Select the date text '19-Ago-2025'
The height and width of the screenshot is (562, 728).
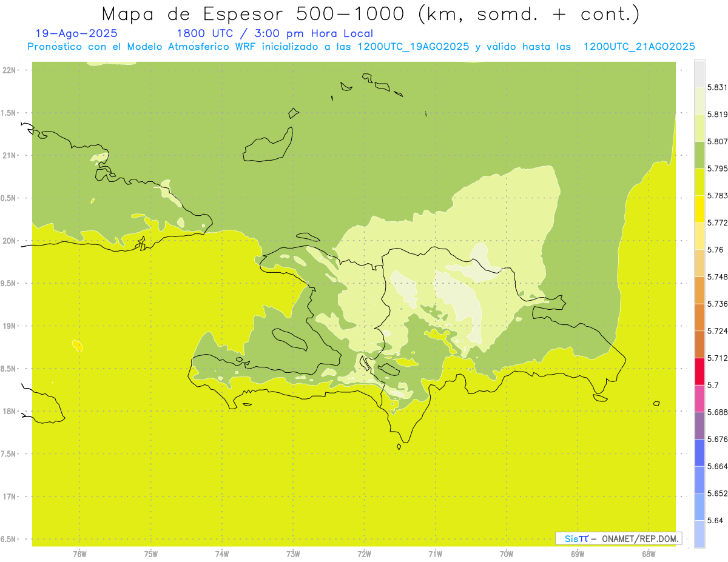coord(76,34)
